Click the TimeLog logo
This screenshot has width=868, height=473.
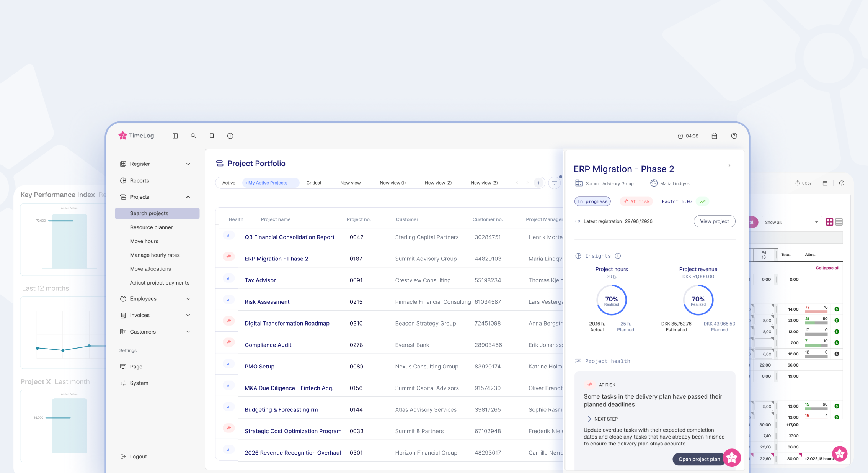pyautogui.click(x=136, y=136)
